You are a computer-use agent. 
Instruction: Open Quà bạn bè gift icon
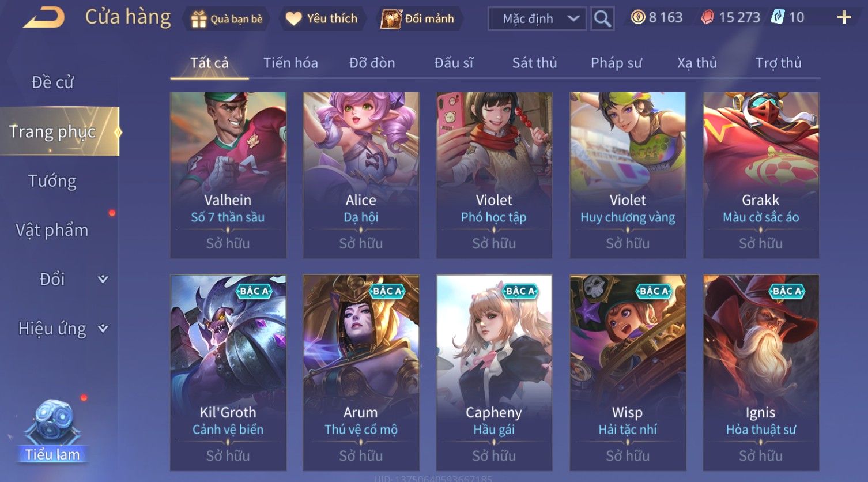click(199, 19)
